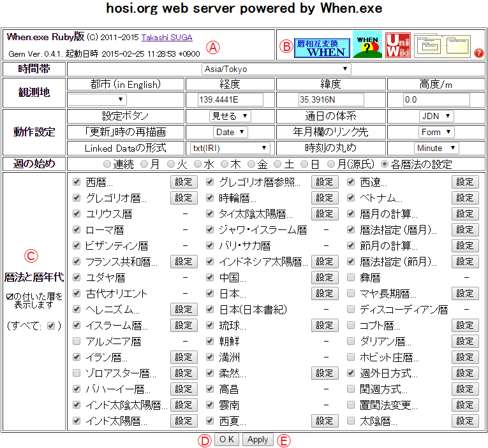Click the red help question icon
This screenshot has width=488, height=448.
click(x=478, y=53)
